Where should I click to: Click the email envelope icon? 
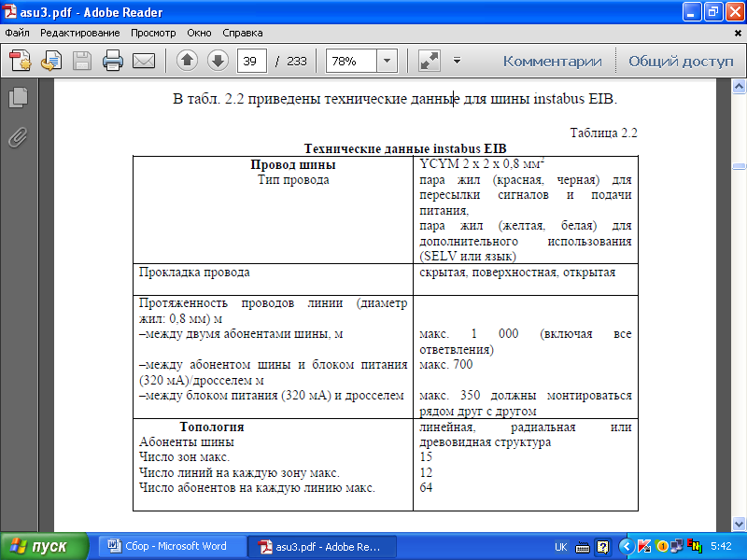tap(144, 61)
